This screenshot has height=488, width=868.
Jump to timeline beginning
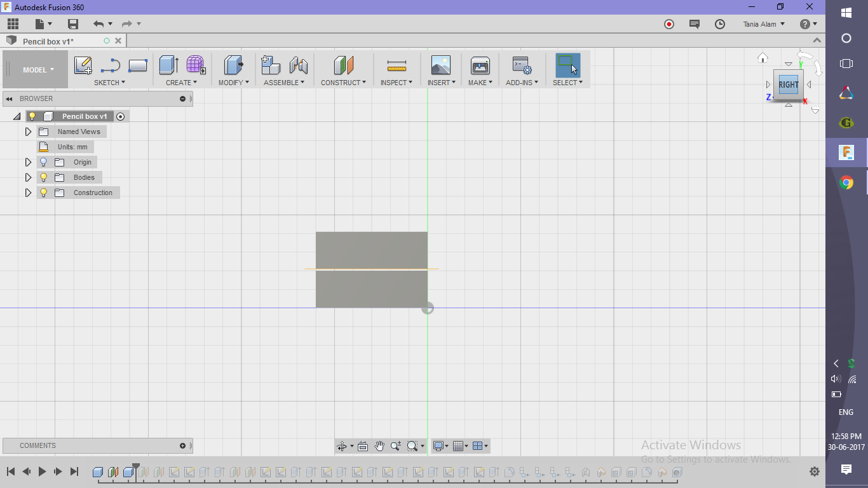point(11,471)
